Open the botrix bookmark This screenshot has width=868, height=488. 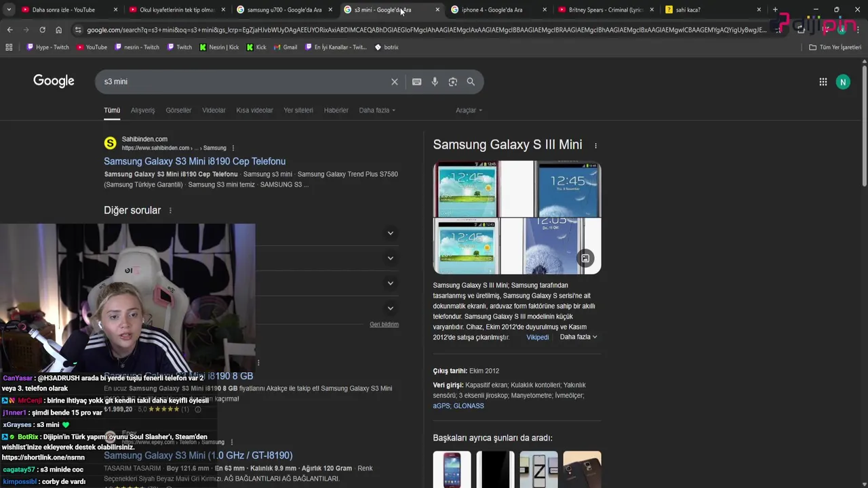coord(387,47)
